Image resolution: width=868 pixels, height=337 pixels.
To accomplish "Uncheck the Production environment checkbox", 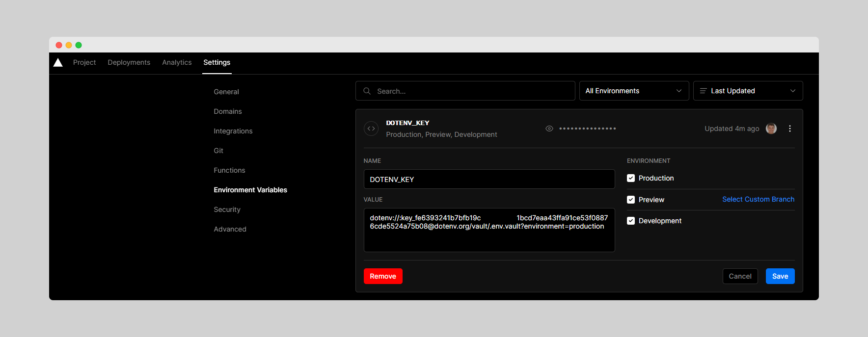I will click(631, 178).
